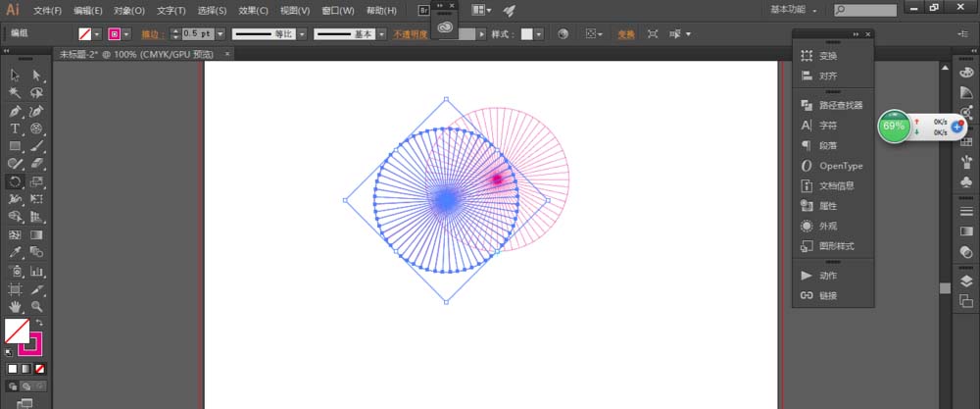This screenshot has height=409, width=980.
Task: Open stroke color dropdown in control bar
Action: point(126,34)
